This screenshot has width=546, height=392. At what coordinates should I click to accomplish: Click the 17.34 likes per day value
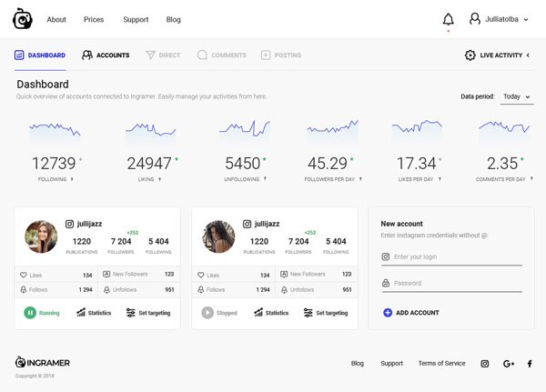tap(417, 164)
